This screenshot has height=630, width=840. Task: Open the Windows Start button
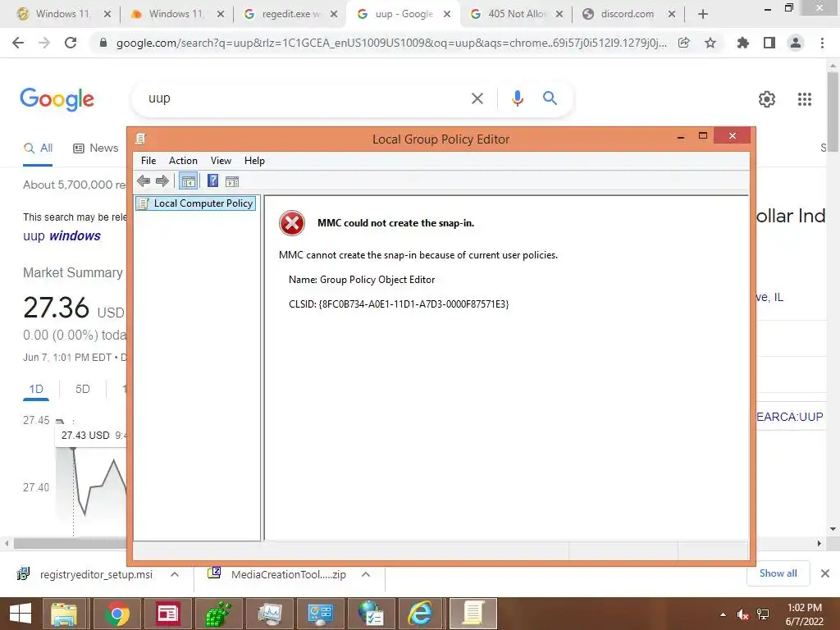(20, 614)
